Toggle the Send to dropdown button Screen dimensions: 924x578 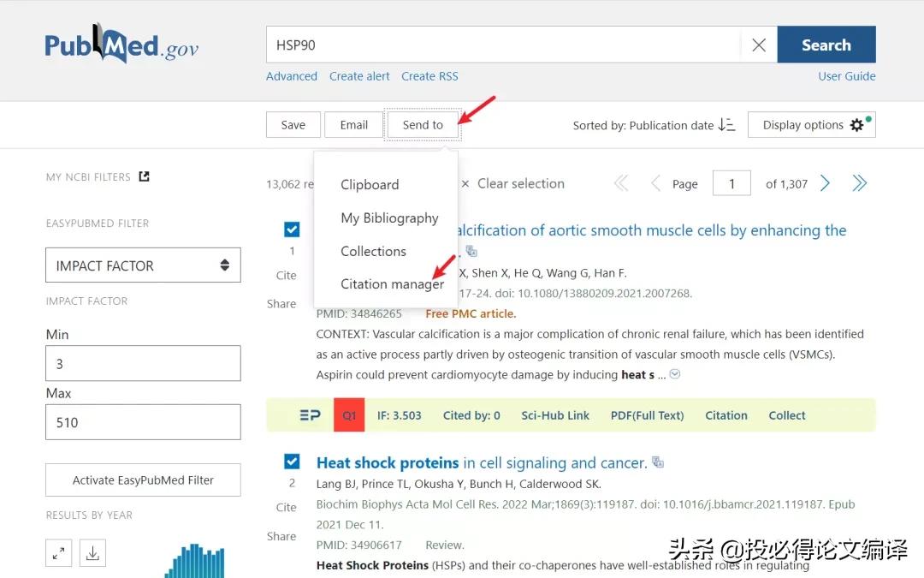423,125
